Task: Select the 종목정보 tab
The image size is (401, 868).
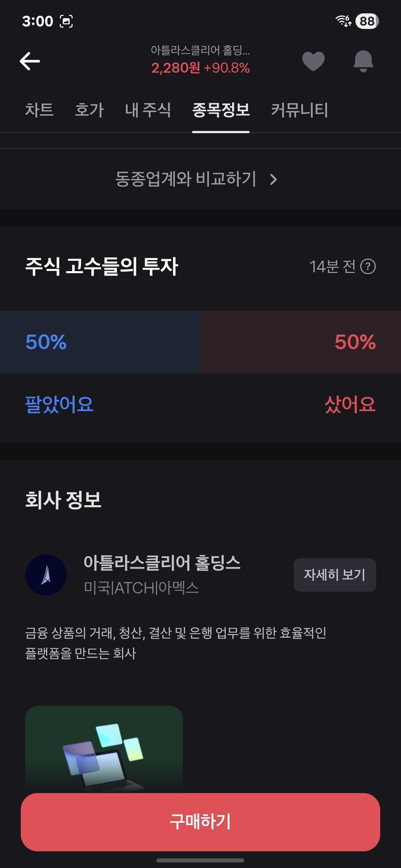Action: 221,110
